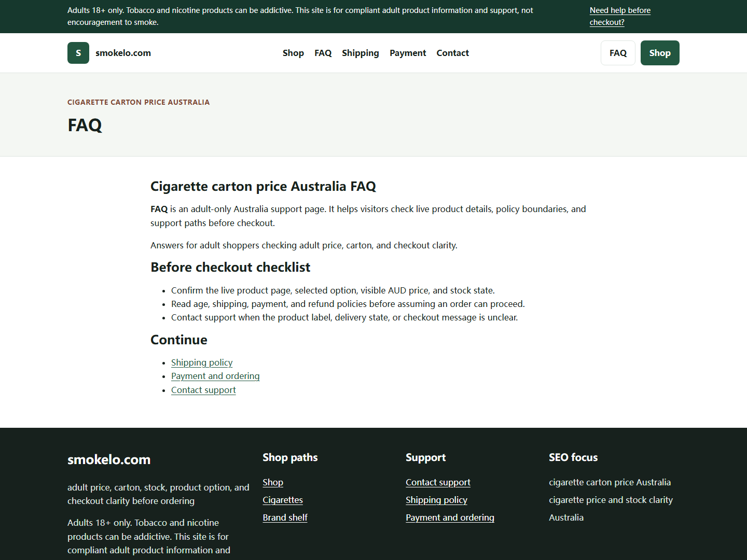Click the footer 'Shop paths' column heading
747x560 pixels.
[290, 457]
